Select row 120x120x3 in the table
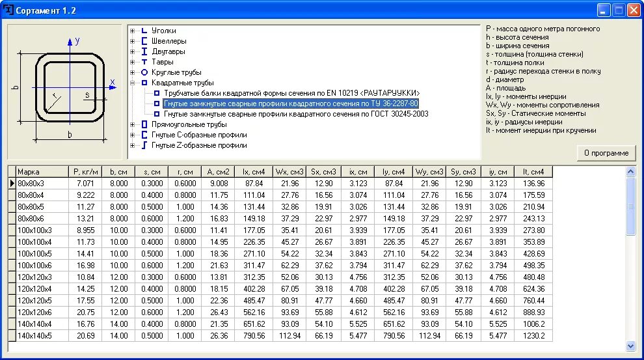Screen dimensions: 644x360 click(x=284, y=277)
